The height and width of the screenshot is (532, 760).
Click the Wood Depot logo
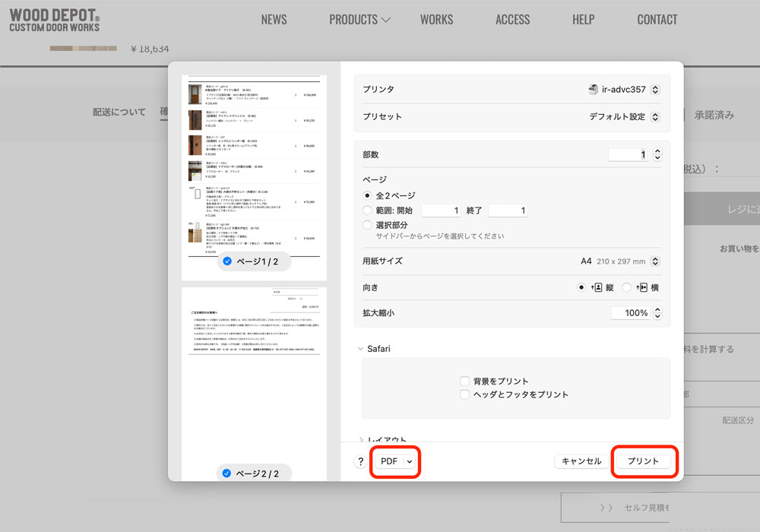[55, 21]
